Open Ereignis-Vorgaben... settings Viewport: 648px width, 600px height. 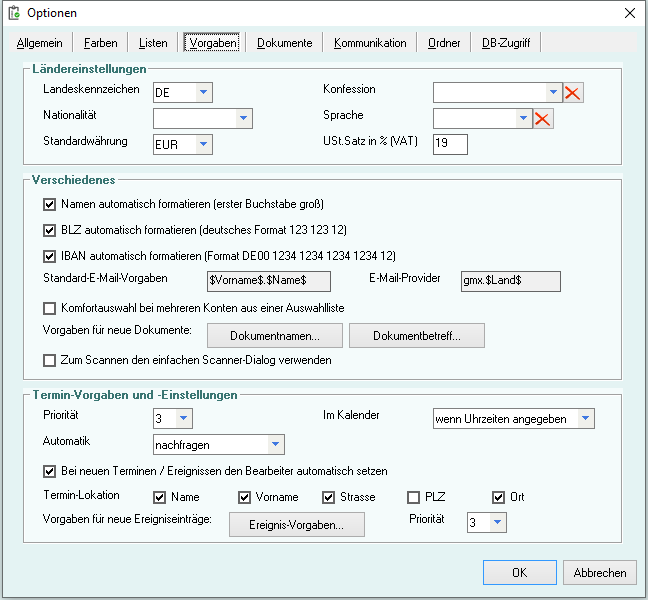pos(297,524)
